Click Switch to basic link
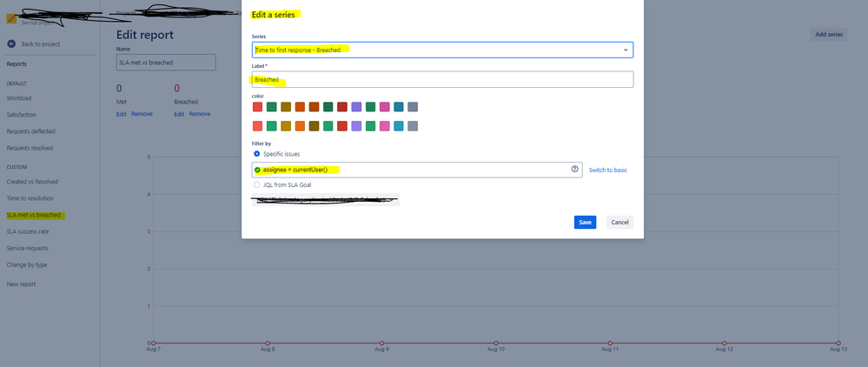868x367 pixels. [x=608, y=170]
